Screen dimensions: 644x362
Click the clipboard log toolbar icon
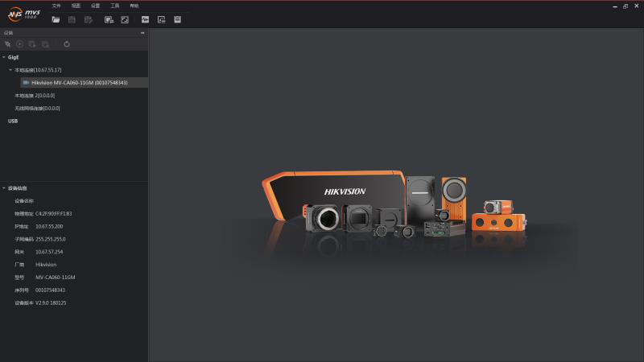(177, 19)
